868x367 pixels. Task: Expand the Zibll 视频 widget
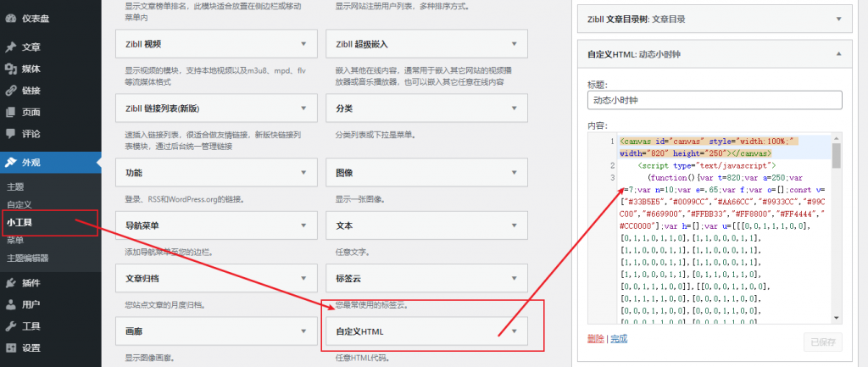303,44
